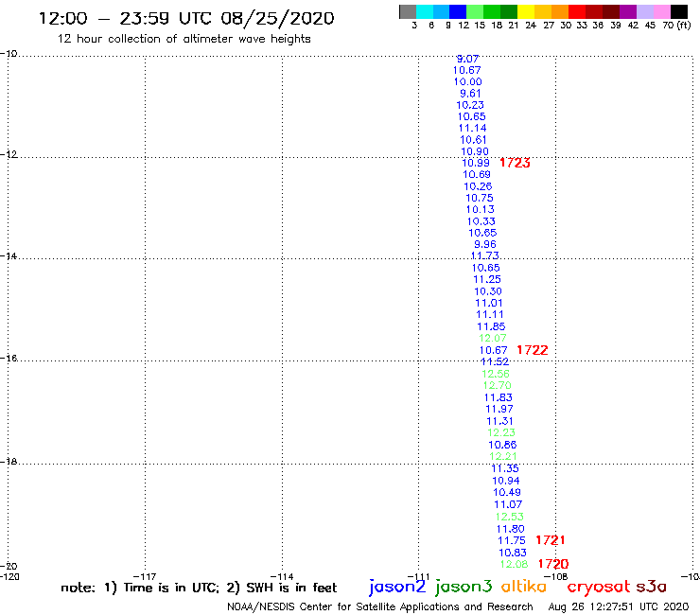
Task: Click the -18 latitude axis label
Action: [x=9, y=461]
